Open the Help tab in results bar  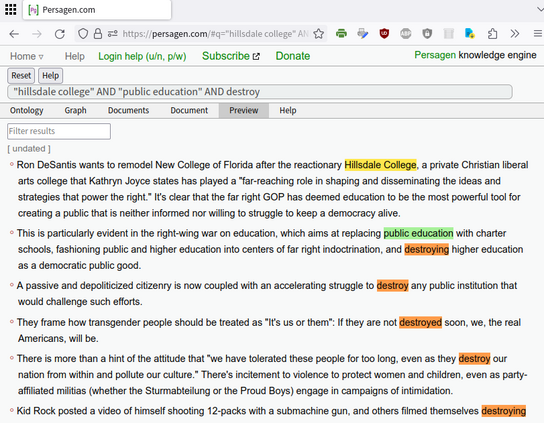[x=288, y=110]
